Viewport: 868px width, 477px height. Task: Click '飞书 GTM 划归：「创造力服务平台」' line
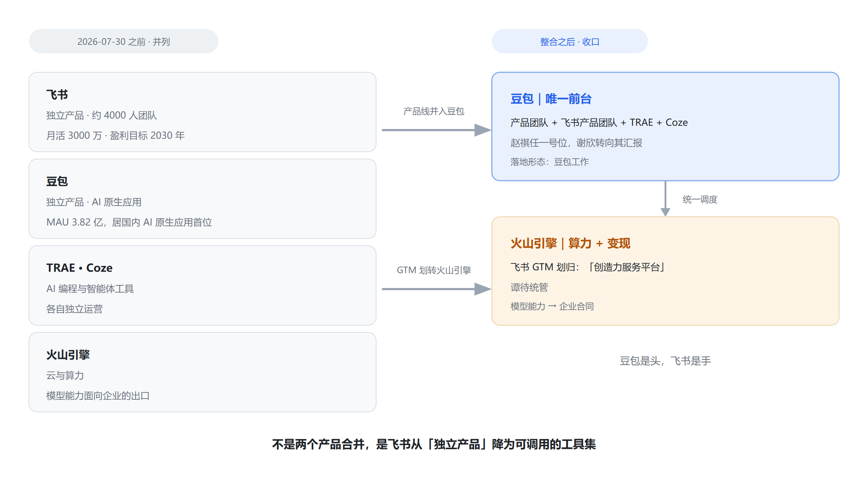(588, 267)
